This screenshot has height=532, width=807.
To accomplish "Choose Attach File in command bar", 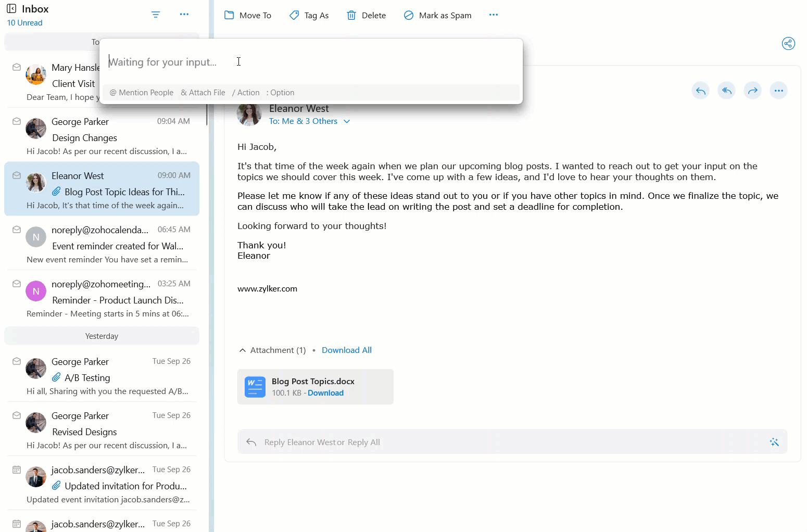I will [203, 93].
